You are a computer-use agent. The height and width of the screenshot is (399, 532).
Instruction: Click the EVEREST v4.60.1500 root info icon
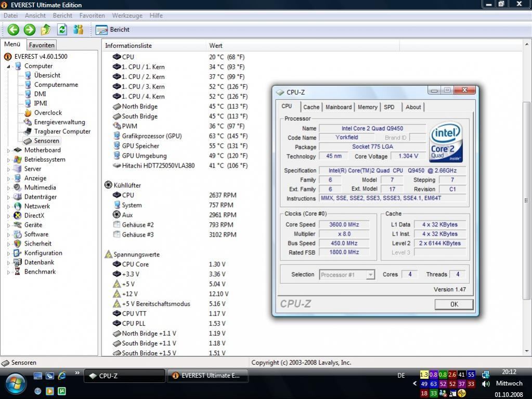(x=8, y=57)
